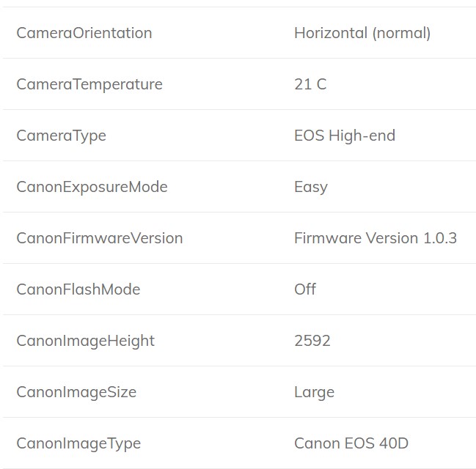Select the CanonFirmwareVersion label

point(100,238)
